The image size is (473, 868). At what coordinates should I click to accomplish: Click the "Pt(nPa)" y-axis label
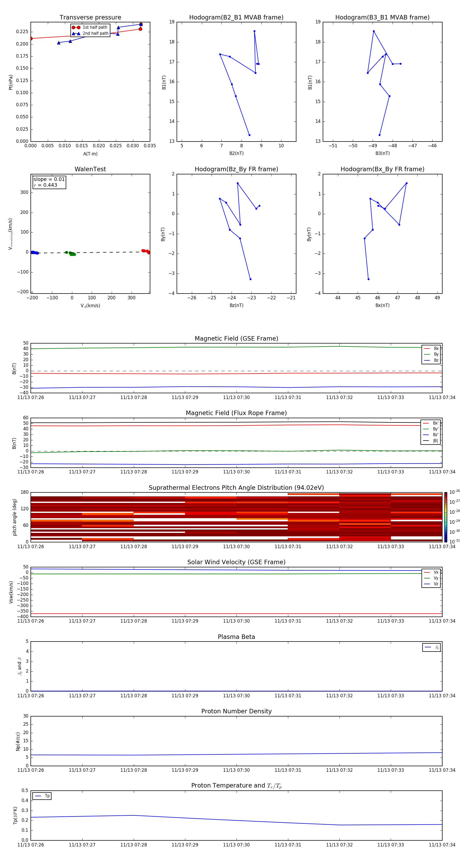tap(11, 82)
